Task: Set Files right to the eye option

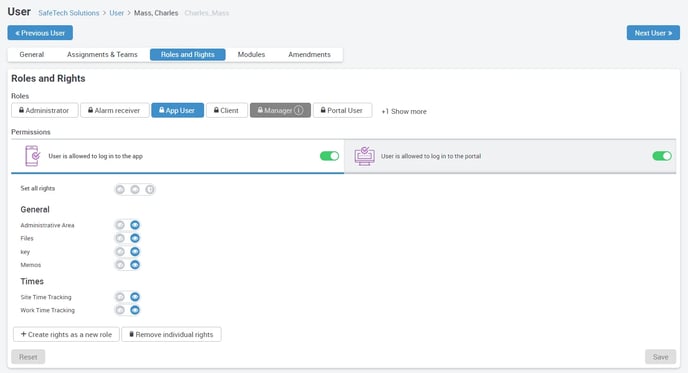Action: [x=135, y=238]
